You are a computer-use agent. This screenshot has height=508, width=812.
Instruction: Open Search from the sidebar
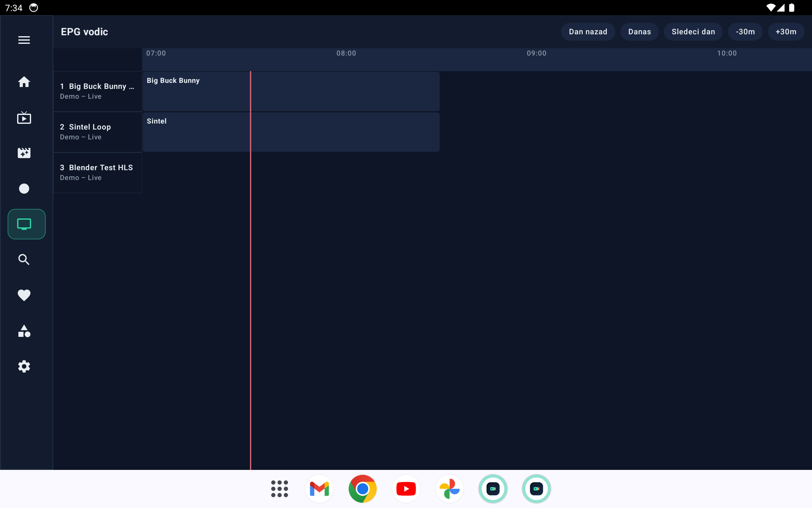point(24,259)
